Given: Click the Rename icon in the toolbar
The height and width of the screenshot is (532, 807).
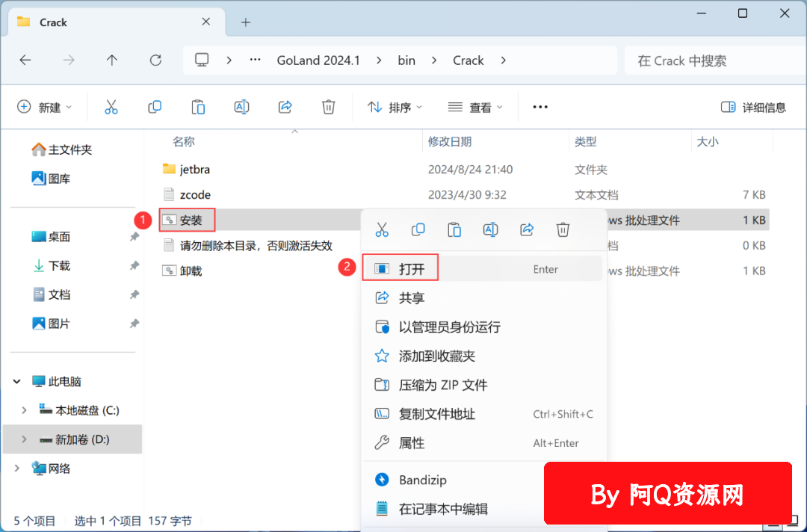Looking at the screenshot, I should (x=241, y=107).
